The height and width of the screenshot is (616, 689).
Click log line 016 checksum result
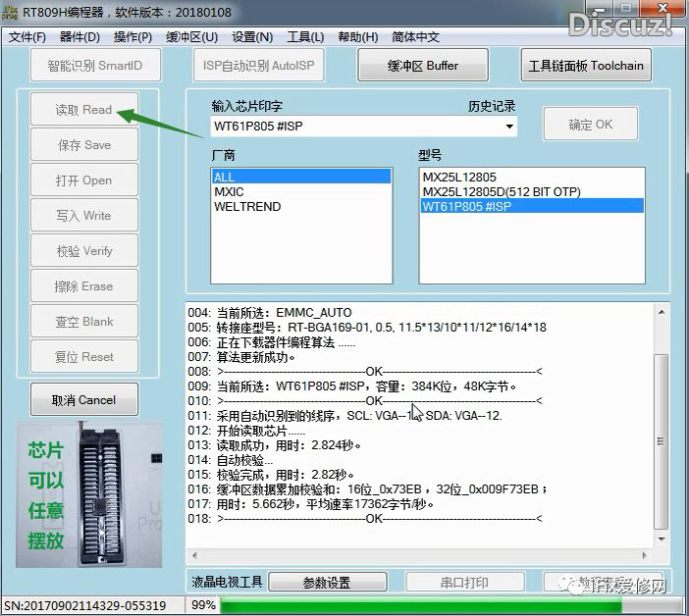pyautogui.click(x=368, y=489)
